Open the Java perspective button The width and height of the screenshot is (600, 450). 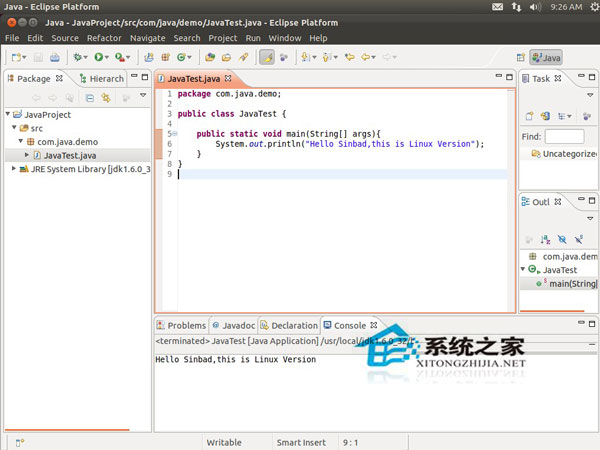[x=546, y=57]
